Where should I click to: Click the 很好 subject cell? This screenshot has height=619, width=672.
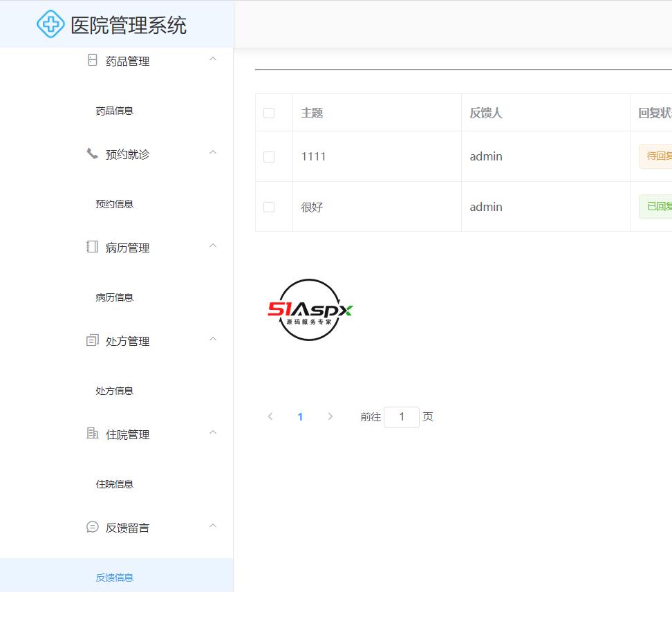(x=312, y=207)
